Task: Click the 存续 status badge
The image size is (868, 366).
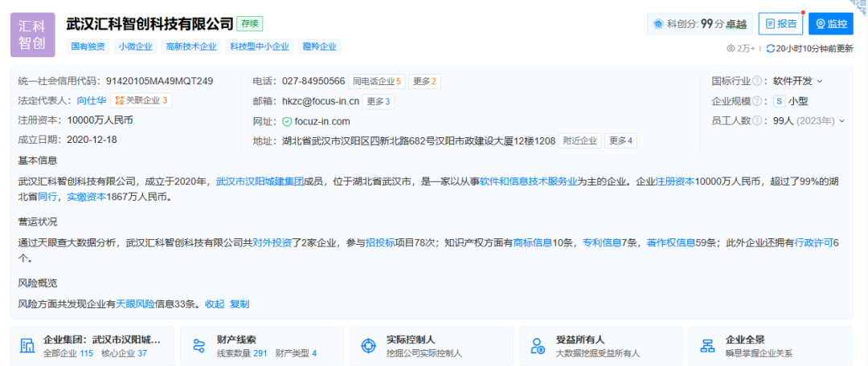Action: coord(250,24)
